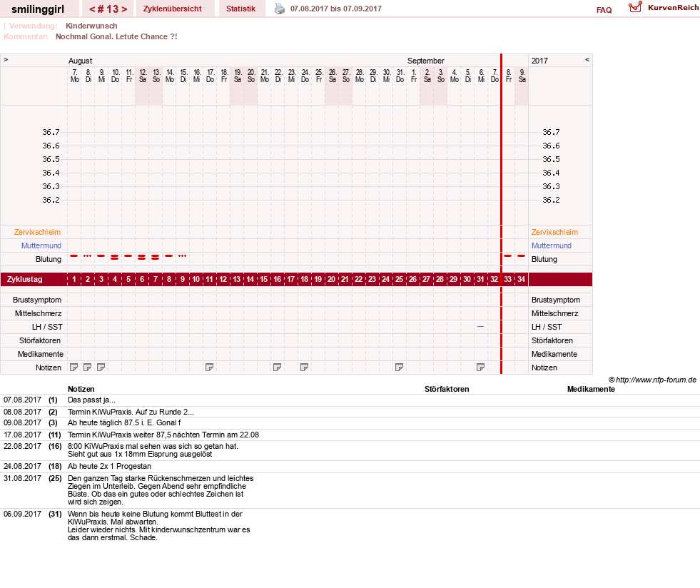Select cycle day 13 in Zyklustag row
700x588 pixels.
pos(237,280)
